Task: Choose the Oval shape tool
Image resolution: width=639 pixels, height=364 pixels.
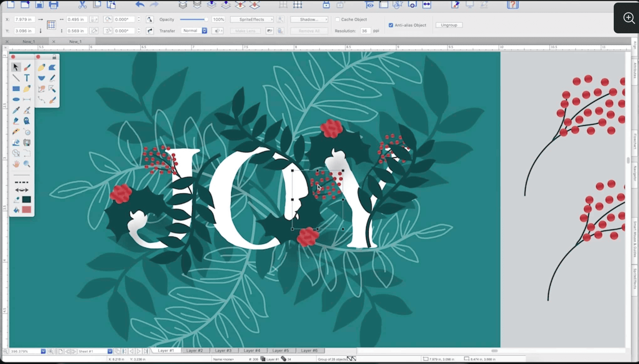Action: point(16,100)
